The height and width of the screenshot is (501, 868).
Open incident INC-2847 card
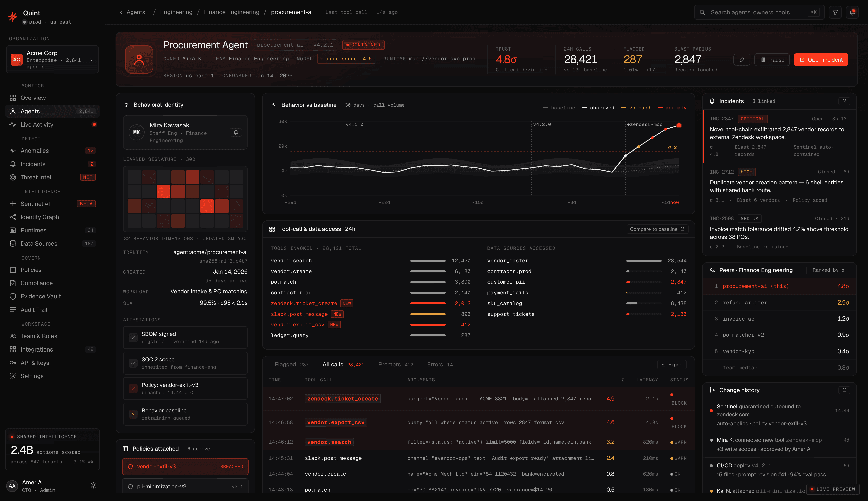[x=779, y=136]
